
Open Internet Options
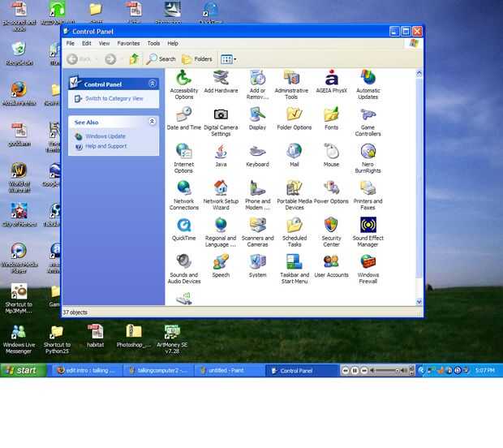click(x=184, y=158)
